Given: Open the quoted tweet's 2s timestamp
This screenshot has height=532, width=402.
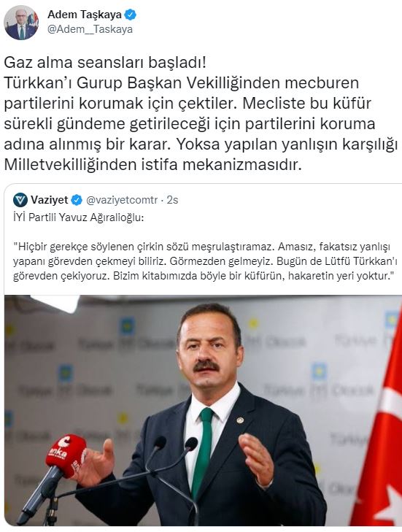Looking at the screenshot, I should (x=172, y=200).
